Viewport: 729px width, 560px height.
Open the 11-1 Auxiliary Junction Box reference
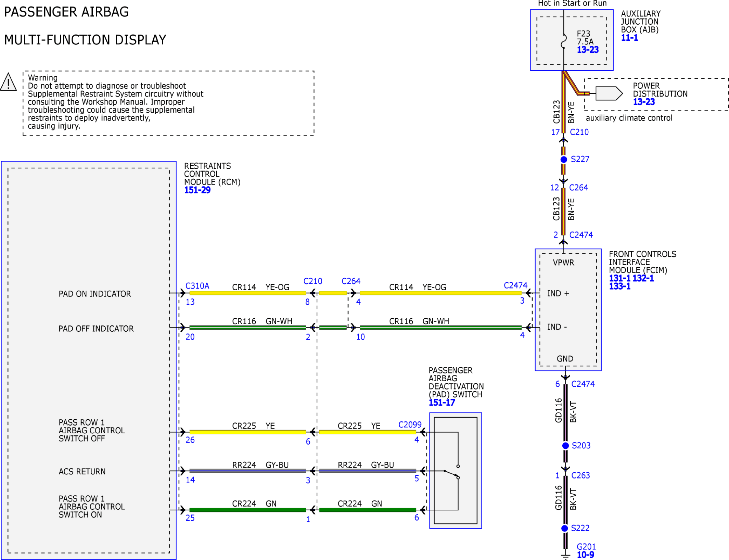point(629,38)
